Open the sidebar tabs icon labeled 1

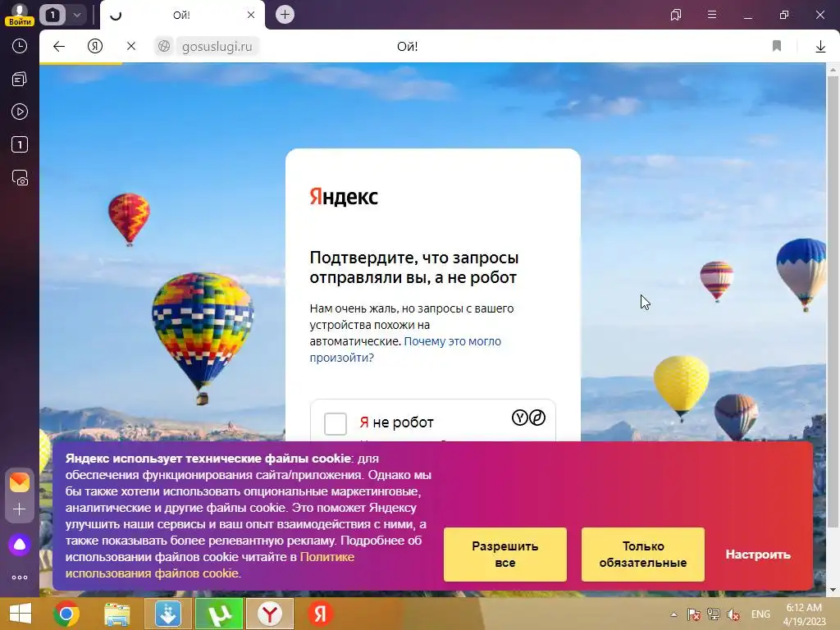[x=20, y=144]
